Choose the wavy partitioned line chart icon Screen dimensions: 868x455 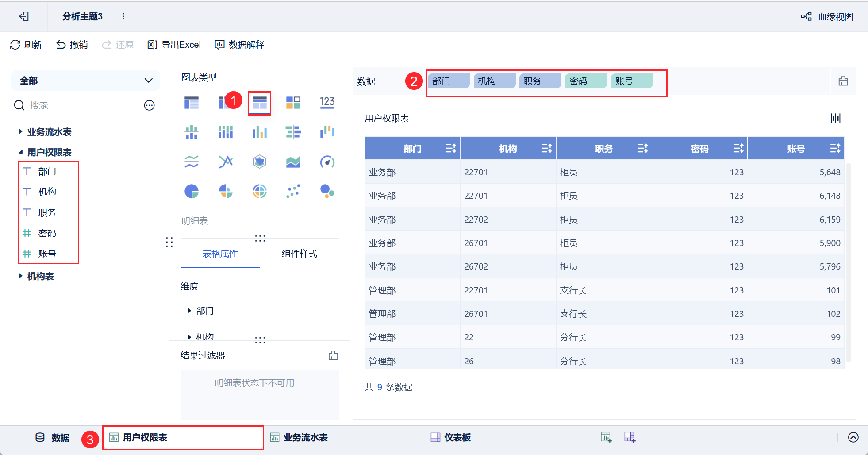point(192,162)
